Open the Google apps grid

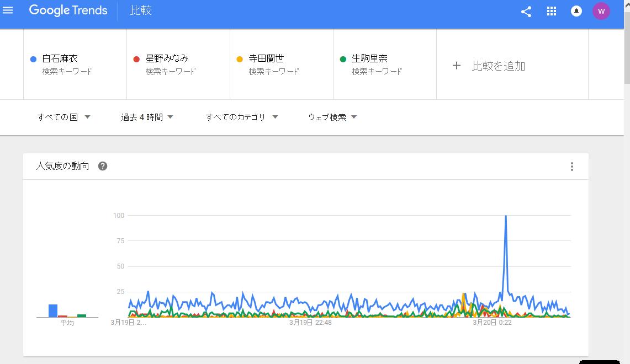551,11
